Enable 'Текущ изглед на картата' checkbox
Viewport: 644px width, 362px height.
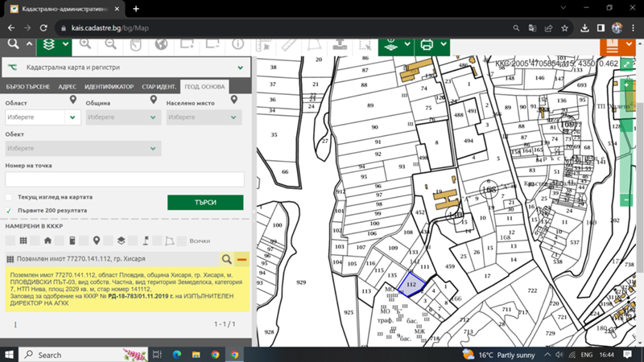click(x=9, y=197)
